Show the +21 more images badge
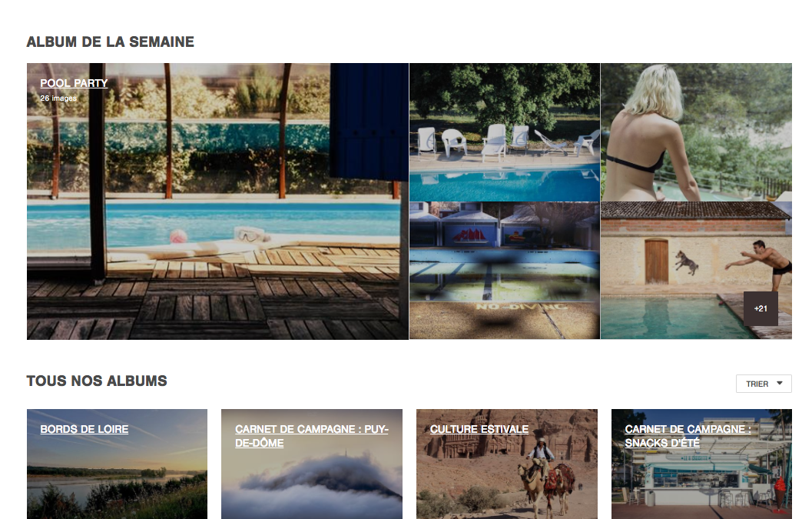 [x=761, y=308]
